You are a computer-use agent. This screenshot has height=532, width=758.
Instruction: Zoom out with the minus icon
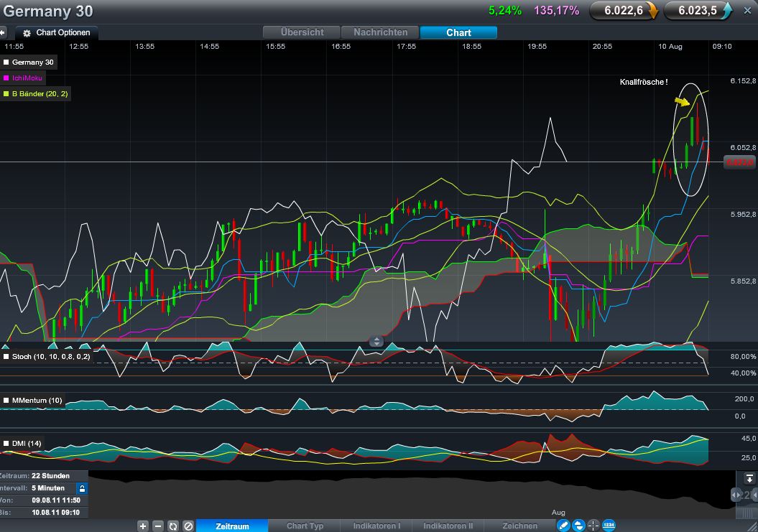(158, 526)
